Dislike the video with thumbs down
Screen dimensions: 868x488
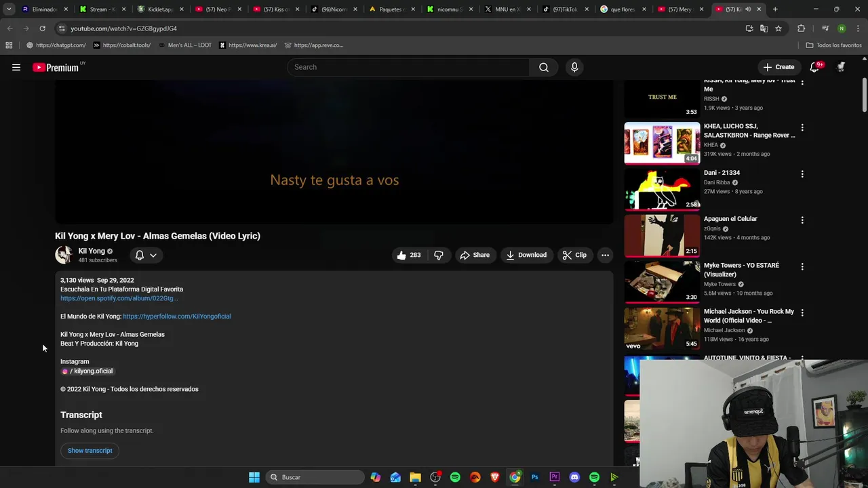coord(439,255)
